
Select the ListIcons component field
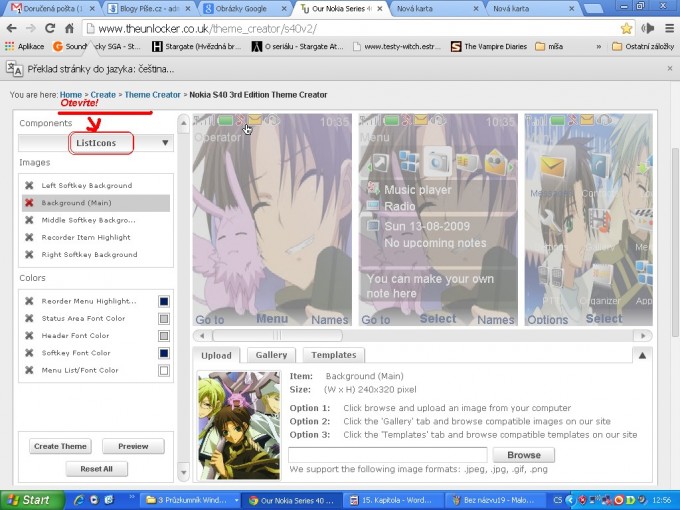96,143
